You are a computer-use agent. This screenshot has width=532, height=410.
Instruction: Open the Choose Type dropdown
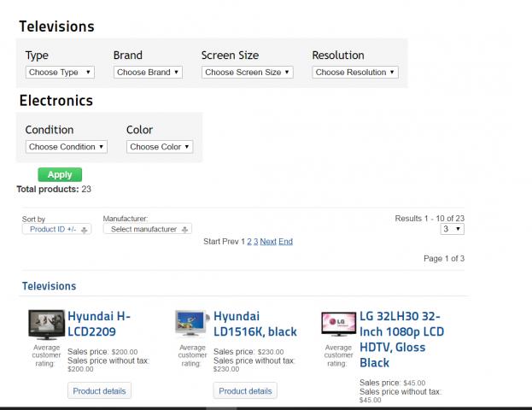[60, 73]
